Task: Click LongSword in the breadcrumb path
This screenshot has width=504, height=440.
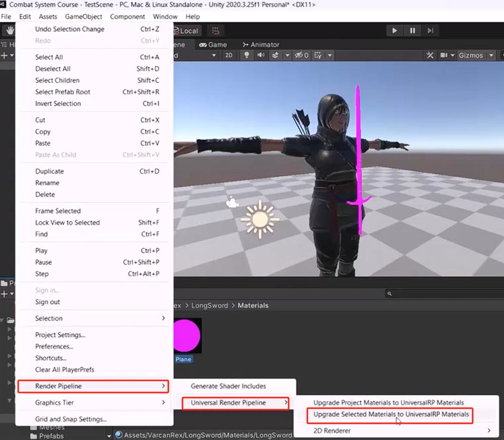Action: [x=210, y=306]
